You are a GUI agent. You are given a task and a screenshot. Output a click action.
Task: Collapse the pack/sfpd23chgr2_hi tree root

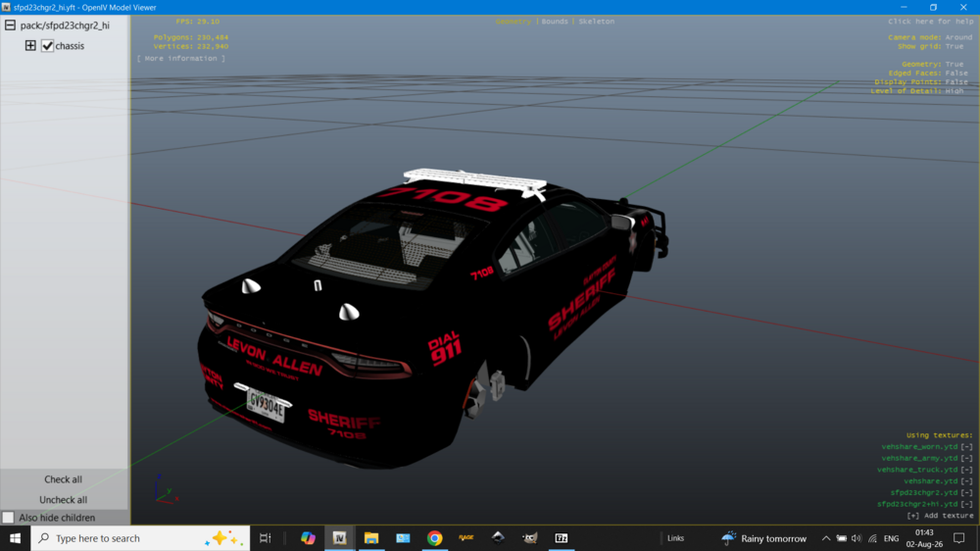pyautogui.click(x=10, y=25)
